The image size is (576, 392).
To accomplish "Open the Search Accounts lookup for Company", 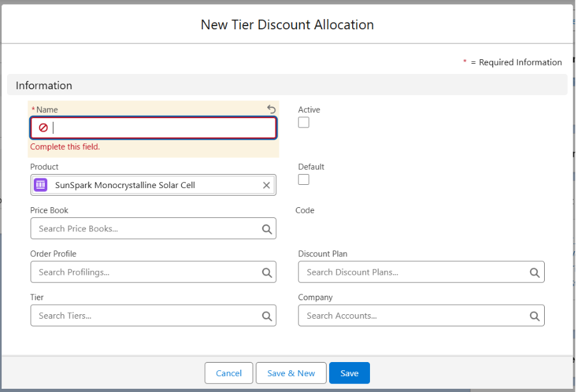I will click(x=415, y=316).
